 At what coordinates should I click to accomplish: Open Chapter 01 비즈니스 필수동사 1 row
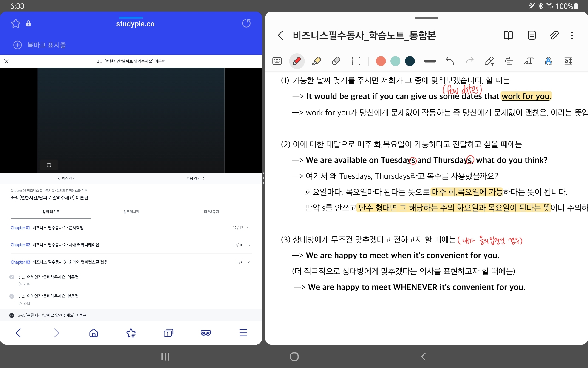pyautogui.click(x=131, y=228)
